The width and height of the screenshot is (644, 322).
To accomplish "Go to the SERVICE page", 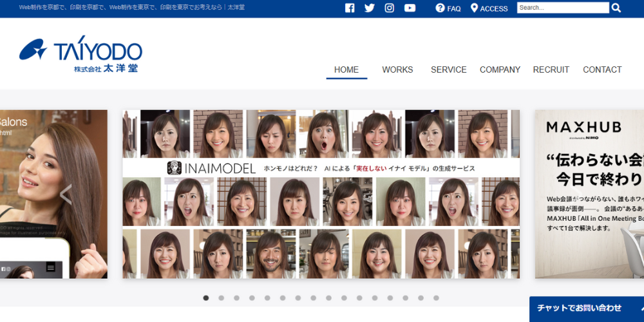I will coord(449,70).
